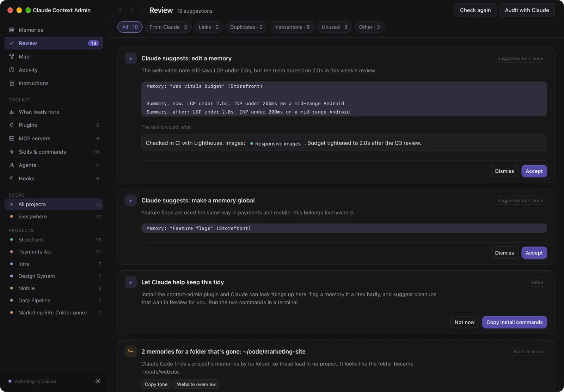Click the Instructions document icon

[12, 83]
